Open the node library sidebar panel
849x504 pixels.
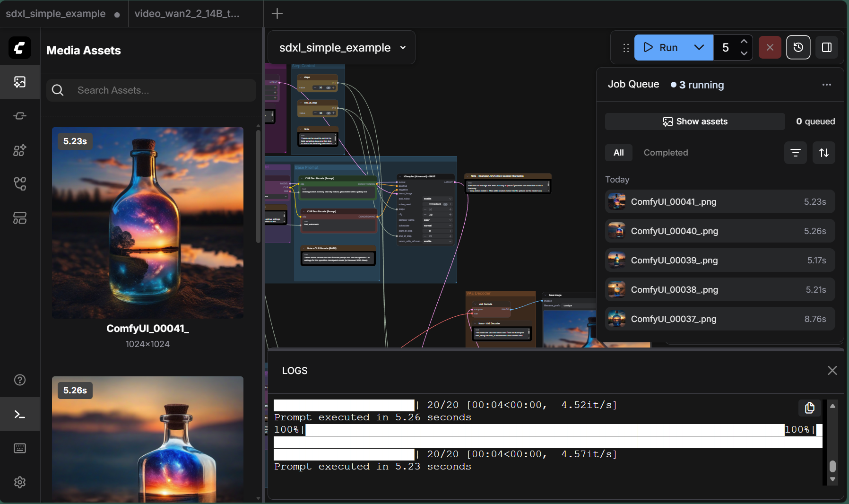[x=20, y=150]
